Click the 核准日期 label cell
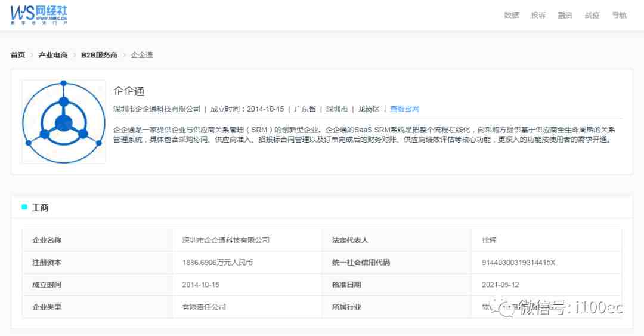 tap(397, 285)
